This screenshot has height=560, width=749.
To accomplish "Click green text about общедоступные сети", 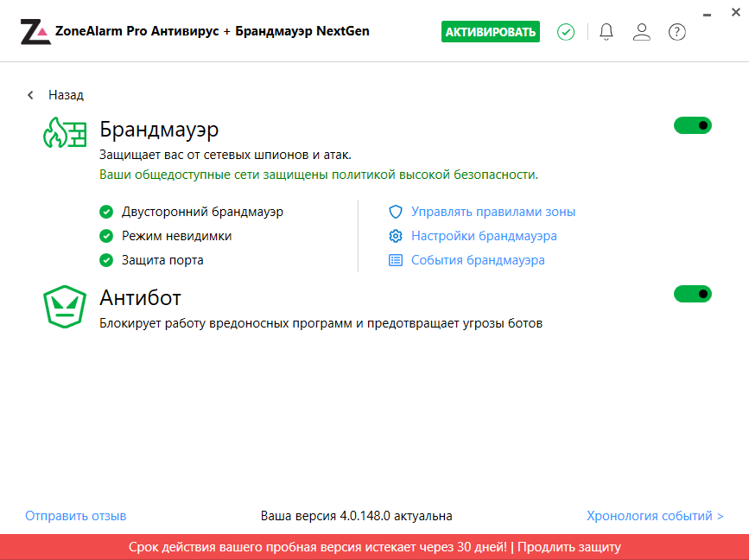I will pos(319,175).
